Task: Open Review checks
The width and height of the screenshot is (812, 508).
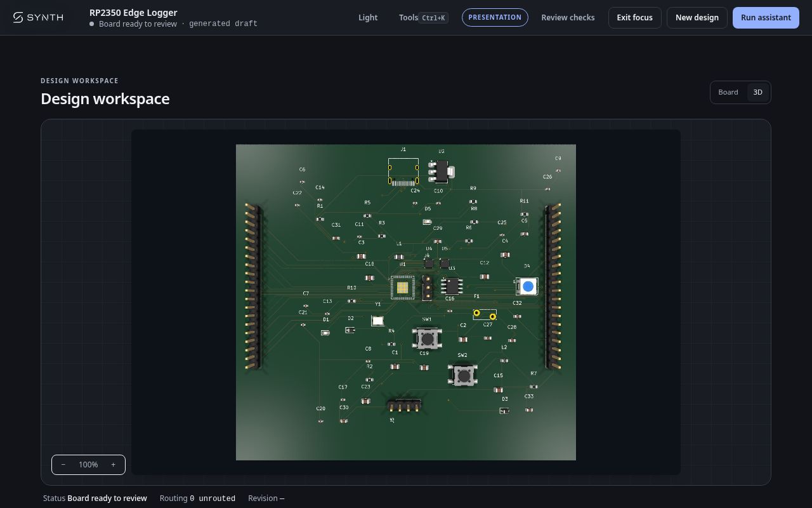Action: [568, 18]
